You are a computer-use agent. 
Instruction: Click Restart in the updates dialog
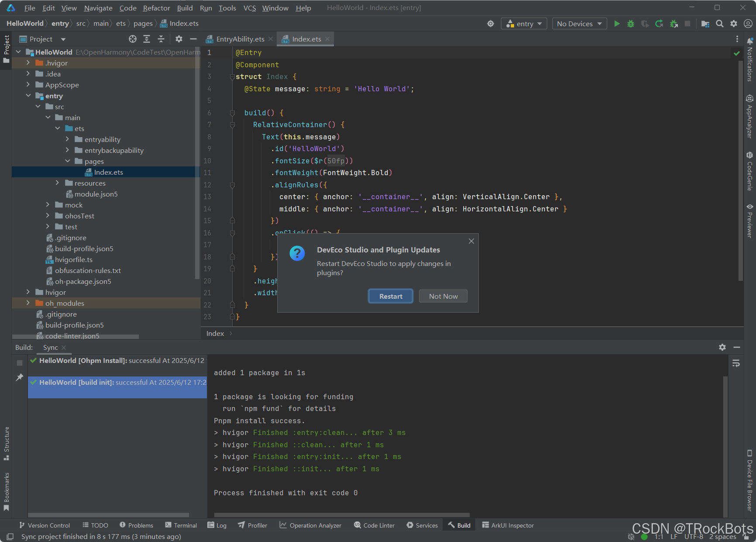[391, 296]
